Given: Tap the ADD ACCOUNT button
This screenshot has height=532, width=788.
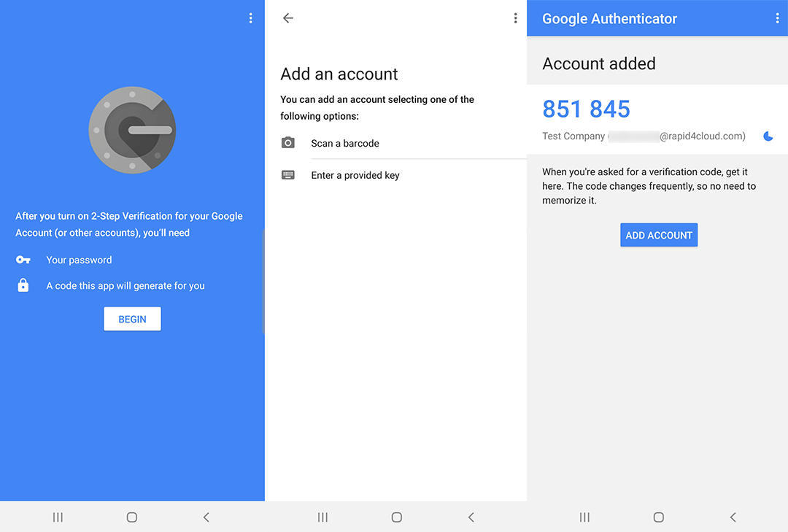Looking at the screenshot, I should tap(659, 235).
